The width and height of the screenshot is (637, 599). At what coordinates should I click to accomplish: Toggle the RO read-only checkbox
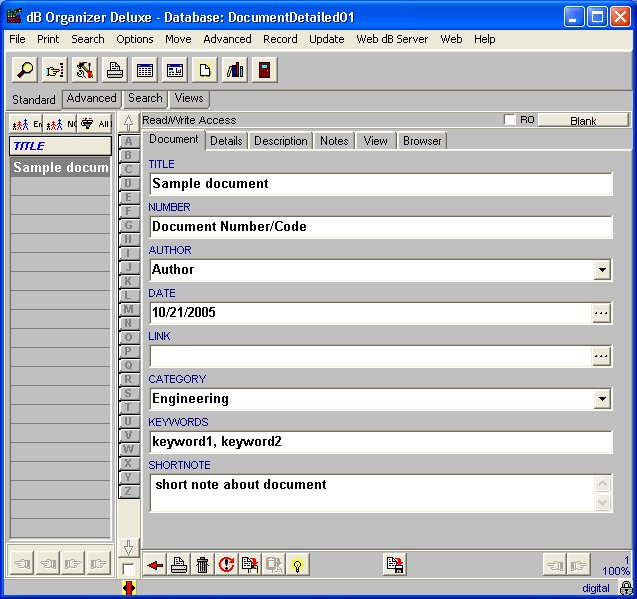pyautogui.click(x=509, y=119)
